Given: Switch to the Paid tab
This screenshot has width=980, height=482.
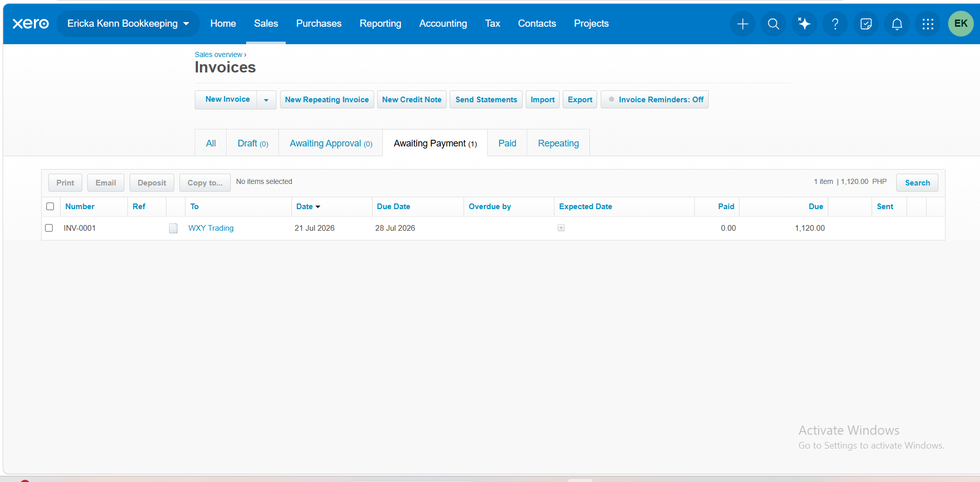Looking at the screenshot, I should pyautogui.click(x=507, y=143).
